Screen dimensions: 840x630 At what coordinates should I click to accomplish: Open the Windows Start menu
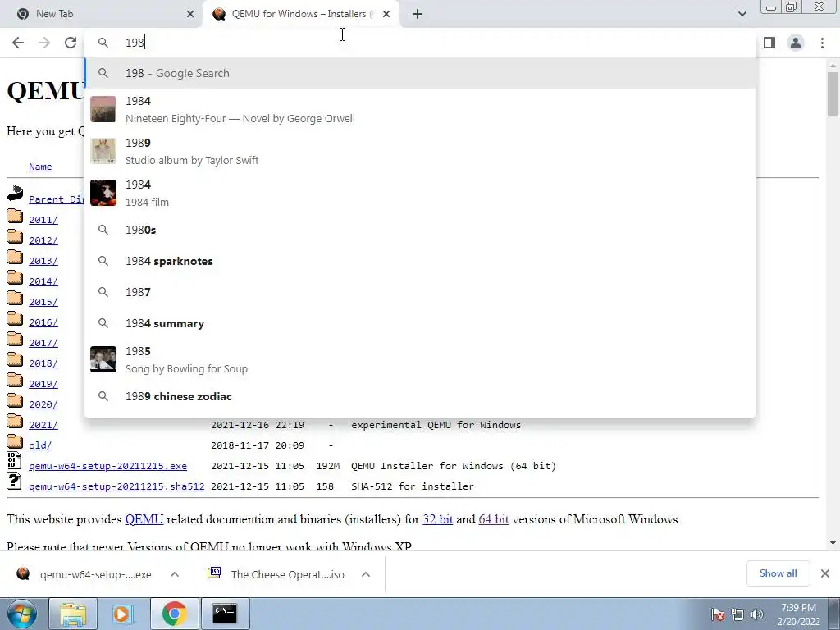pos(21,614)
